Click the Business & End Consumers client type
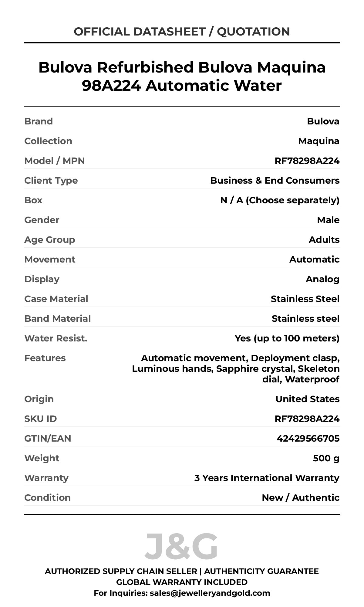364x607 pixels. point(275,180)
